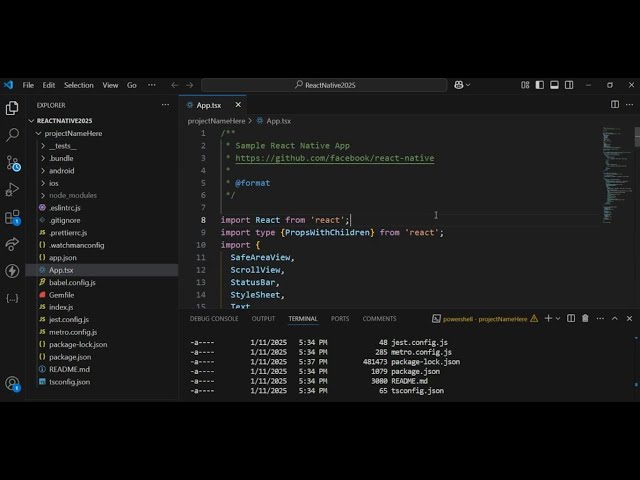
Task: Open the Selection menu
Action: point(79,85)
